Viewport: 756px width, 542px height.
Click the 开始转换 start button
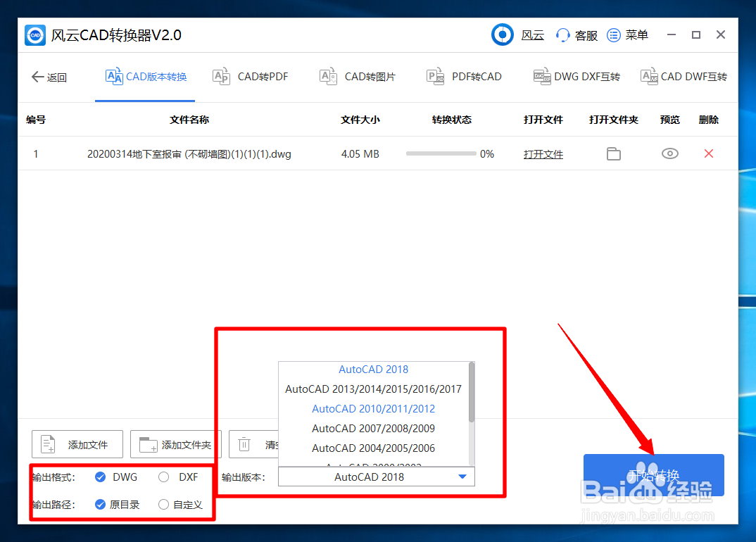click(653, 475)
